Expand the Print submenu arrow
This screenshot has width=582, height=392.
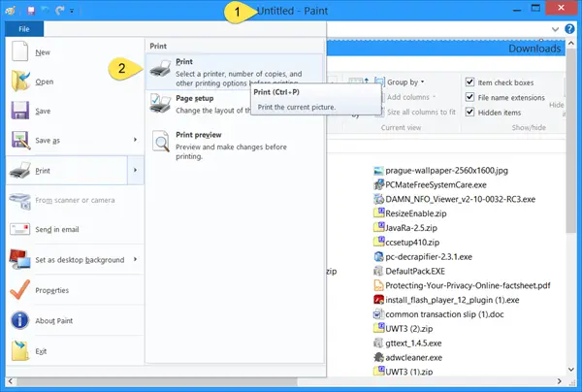(x=136, y=170)
